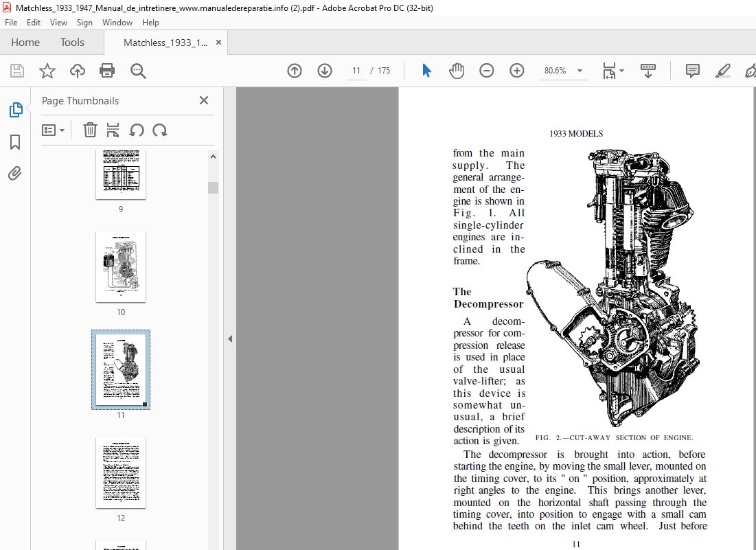This screenshot has width=756, height=550.
Task: Open the Window menu
Action: point(117,23)
